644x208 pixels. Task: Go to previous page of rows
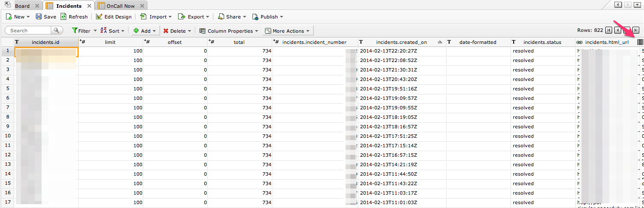617,30
